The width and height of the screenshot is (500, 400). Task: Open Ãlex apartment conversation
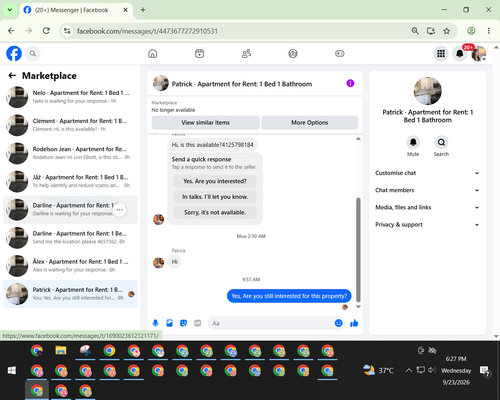coord(70,266)
